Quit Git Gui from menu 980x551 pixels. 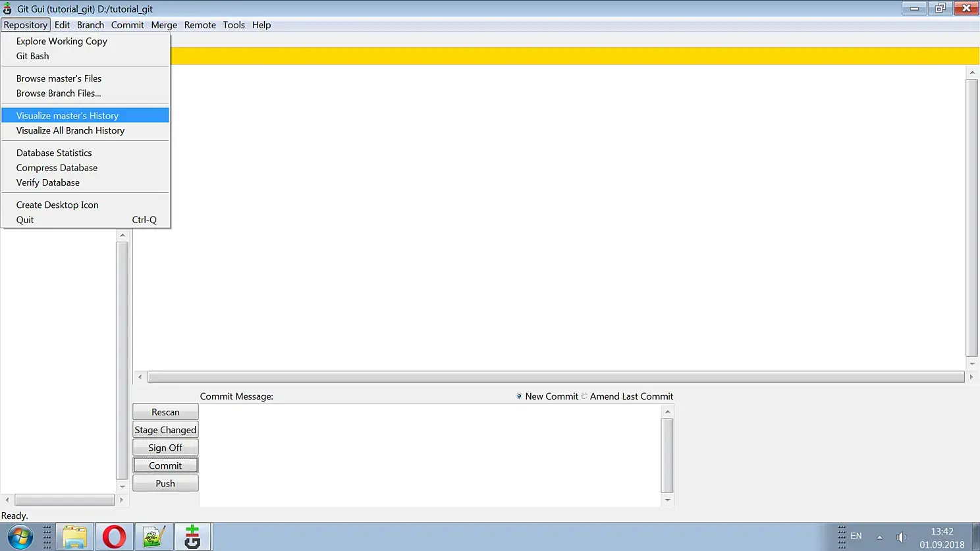pos(85,220)
